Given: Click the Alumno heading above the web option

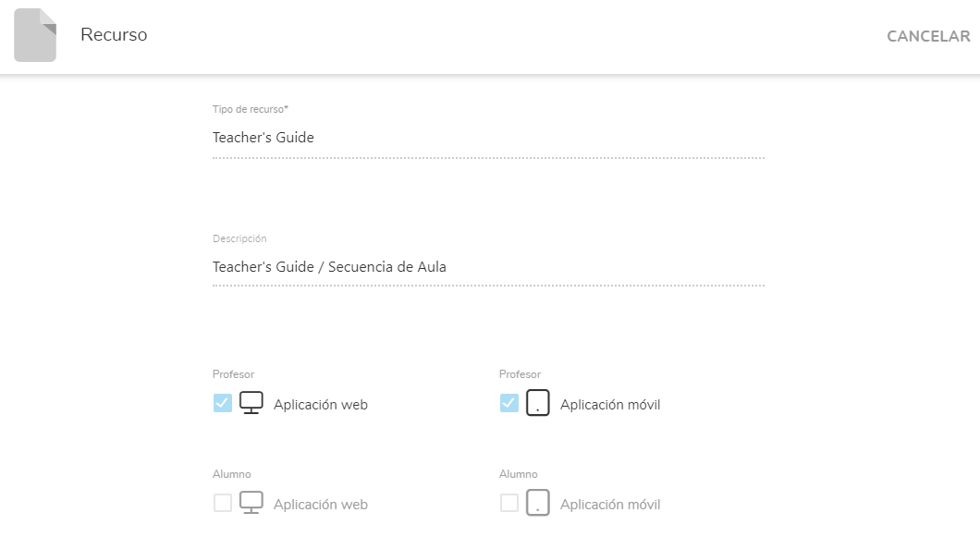Looking at the screenshot, I should click(x=232, y=474).
